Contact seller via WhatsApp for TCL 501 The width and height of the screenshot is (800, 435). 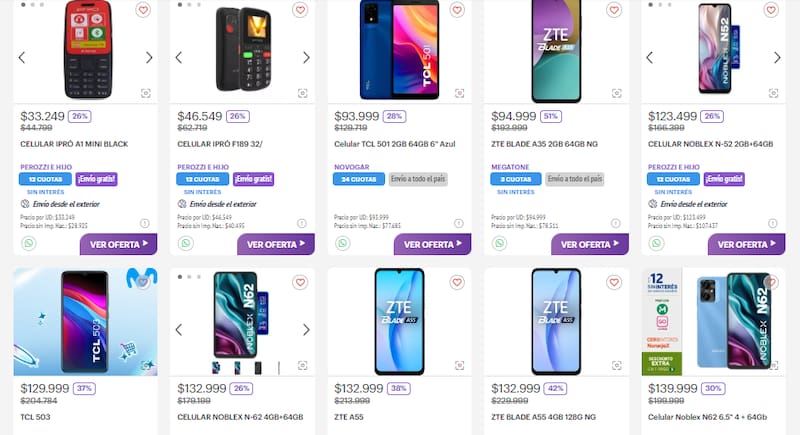pos(343,243)
